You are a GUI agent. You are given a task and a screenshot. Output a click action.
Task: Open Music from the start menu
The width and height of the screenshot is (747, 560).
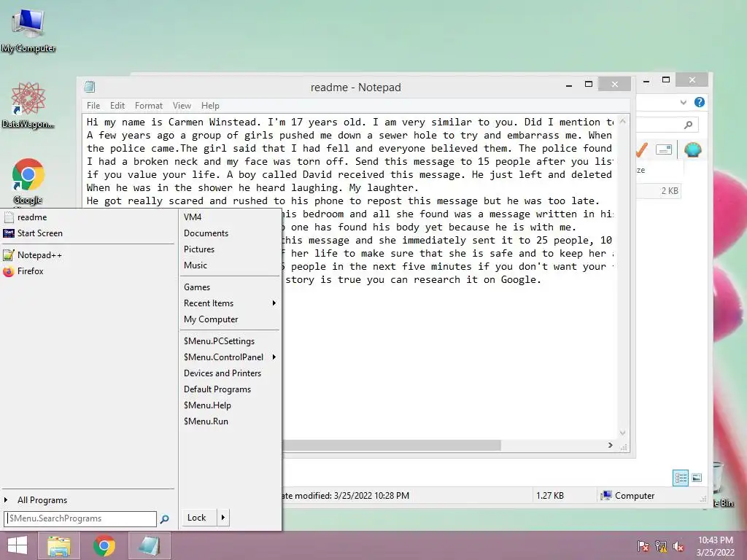click(230, 265)
